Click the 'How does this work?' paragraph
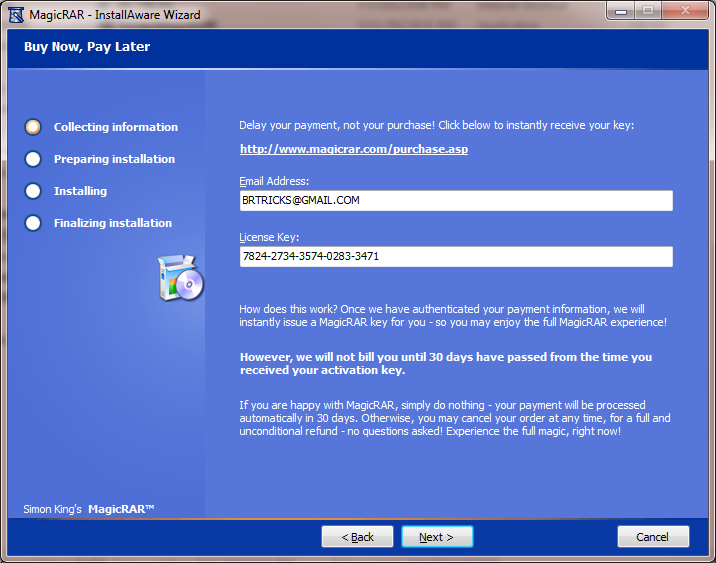The height and width of the screenshot is (563, 716). (453, 316)
